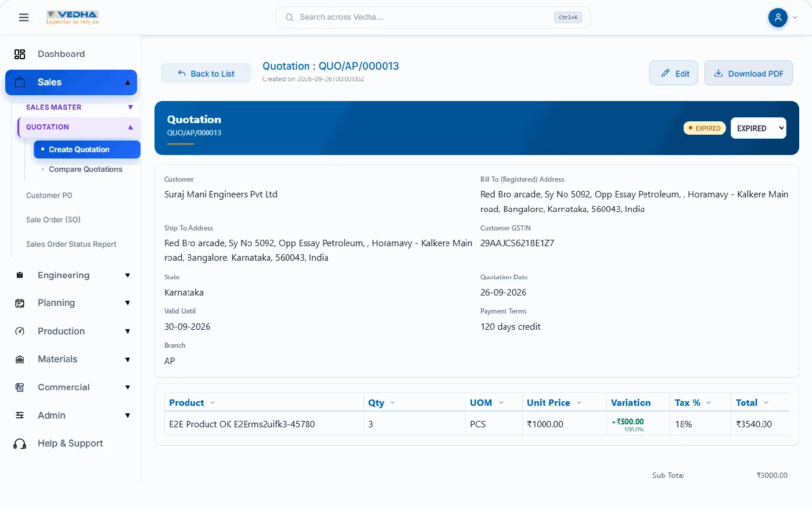The image size is (812, 508).
Task: Expand the Engineering menu arrow
Action: pyautogui.click(x=128, y=275)
